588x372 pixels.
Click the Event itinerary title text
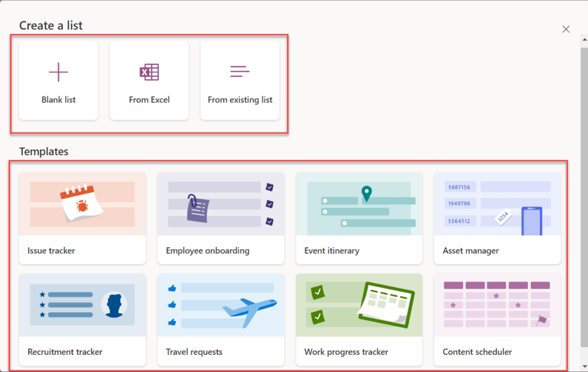pyautogui.click(x=332, y=251)
